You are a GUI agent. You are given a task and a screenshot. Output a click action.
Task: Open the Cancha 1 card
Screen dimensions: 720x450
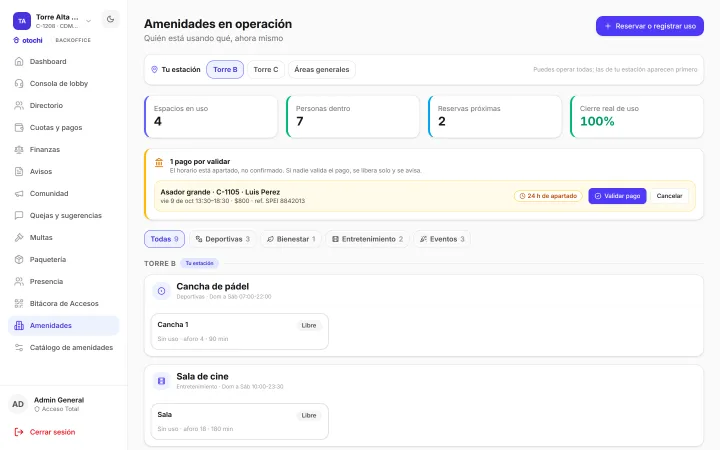pyautogui.click(x=240, y=332)
